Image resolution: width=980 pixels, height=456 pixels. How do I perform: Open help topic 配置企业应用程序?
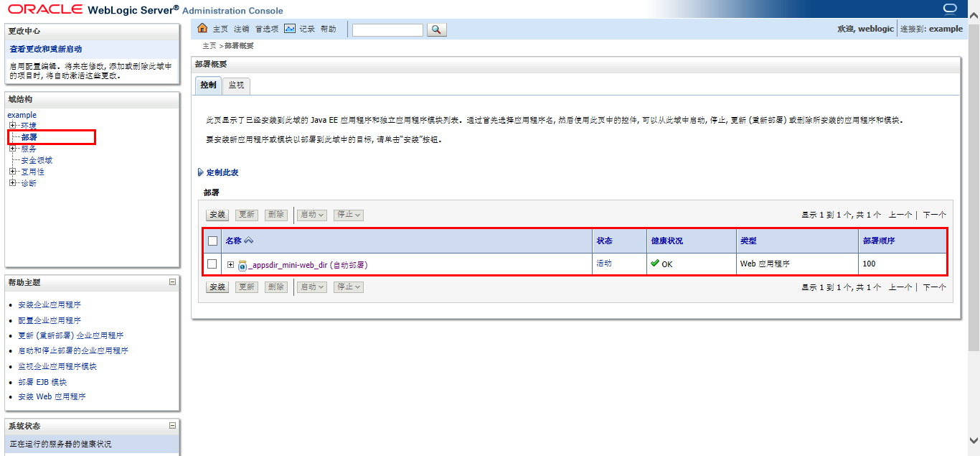click(50, 320)
